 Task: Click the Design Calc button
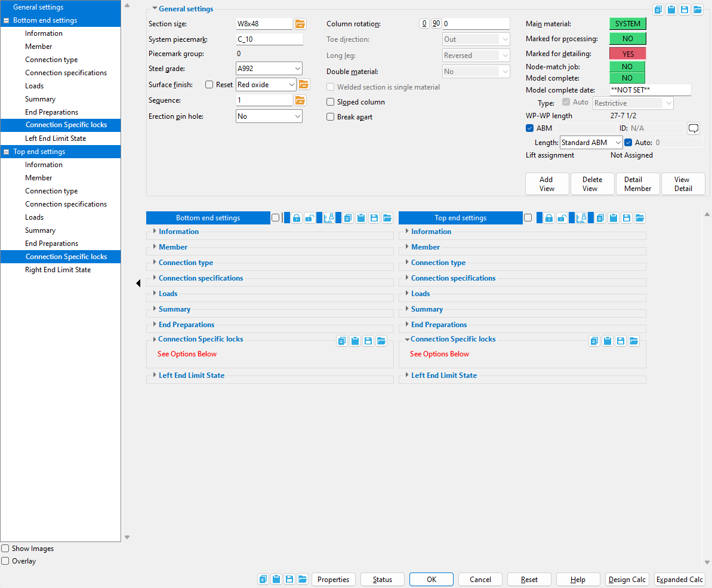(x=627, y=580)
